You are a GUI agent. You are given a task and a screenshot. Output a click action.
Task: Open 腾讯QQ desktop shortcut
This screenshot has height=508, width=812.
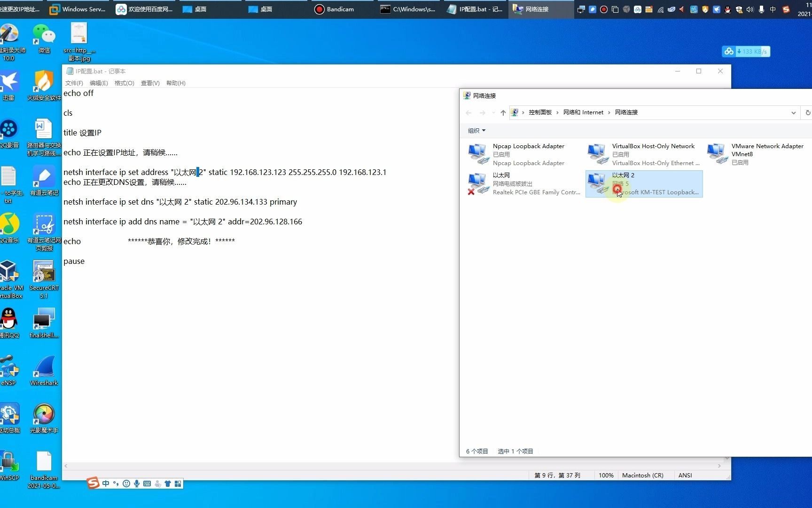(x=9, y=323)
